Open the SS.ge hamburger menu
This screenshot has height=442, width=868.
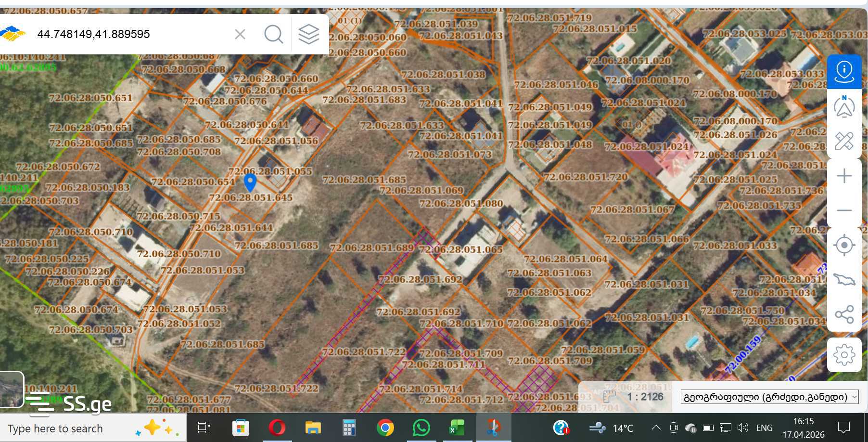(x=39, y=404)
